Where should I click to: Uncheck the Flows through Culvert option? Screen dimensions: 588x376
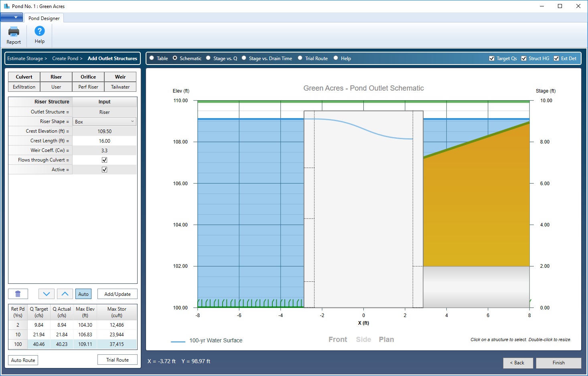click(x=104, y=160)
